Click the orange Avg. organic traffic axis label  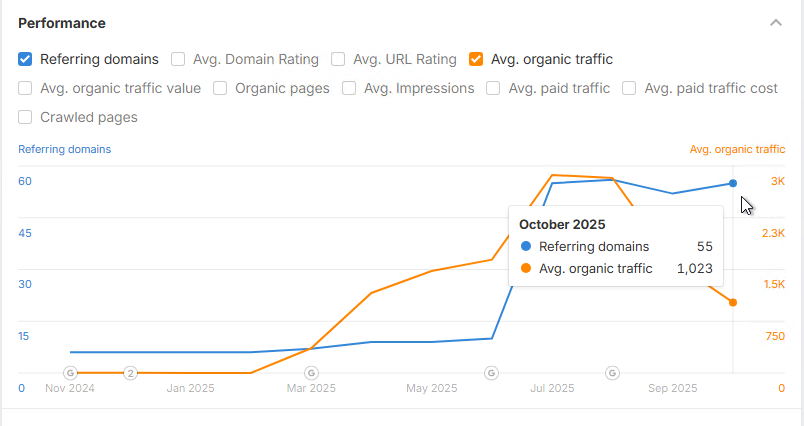pyautogui.click(x=737, y=149)
